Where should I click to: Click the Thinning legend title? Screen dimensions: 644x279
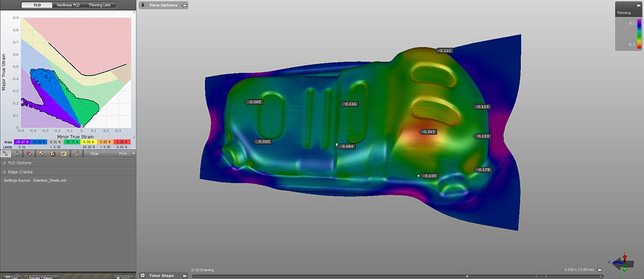click(x=623, y=13)
